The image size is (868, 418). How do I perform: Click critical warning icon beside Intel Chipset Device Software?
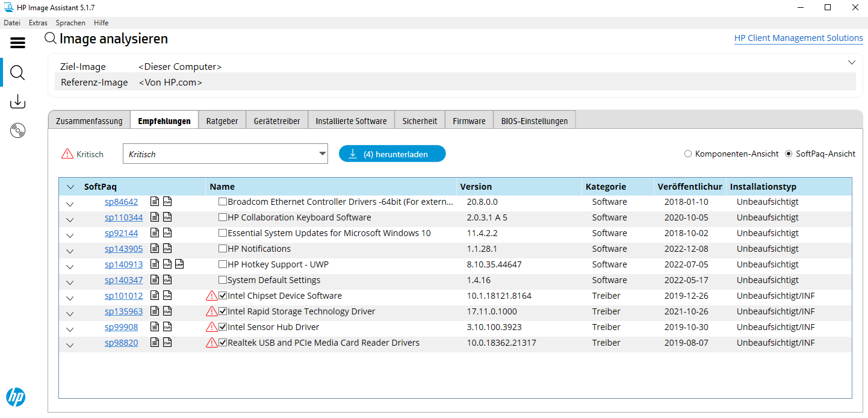[x=212, y=296]
